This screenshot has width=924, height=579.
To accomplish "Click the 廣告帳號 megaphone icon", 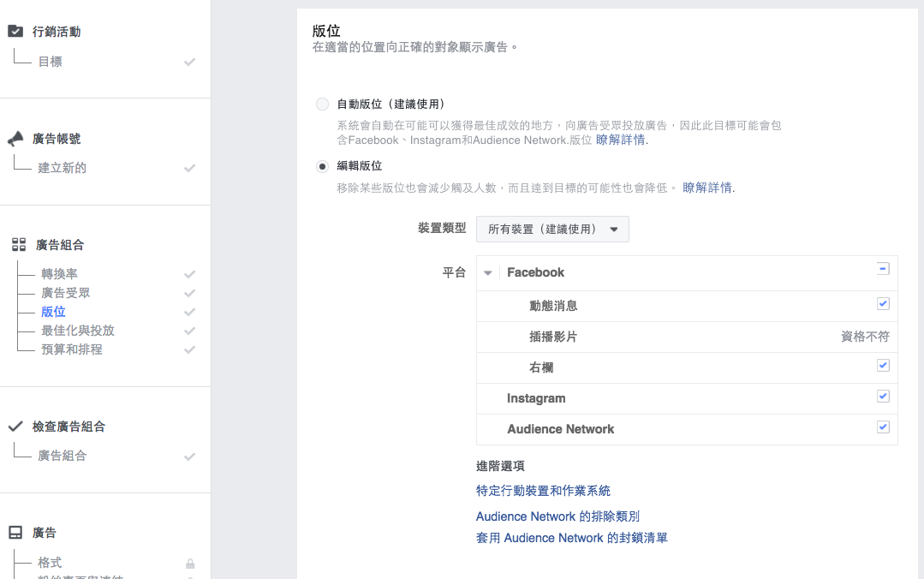I will 15,139.
